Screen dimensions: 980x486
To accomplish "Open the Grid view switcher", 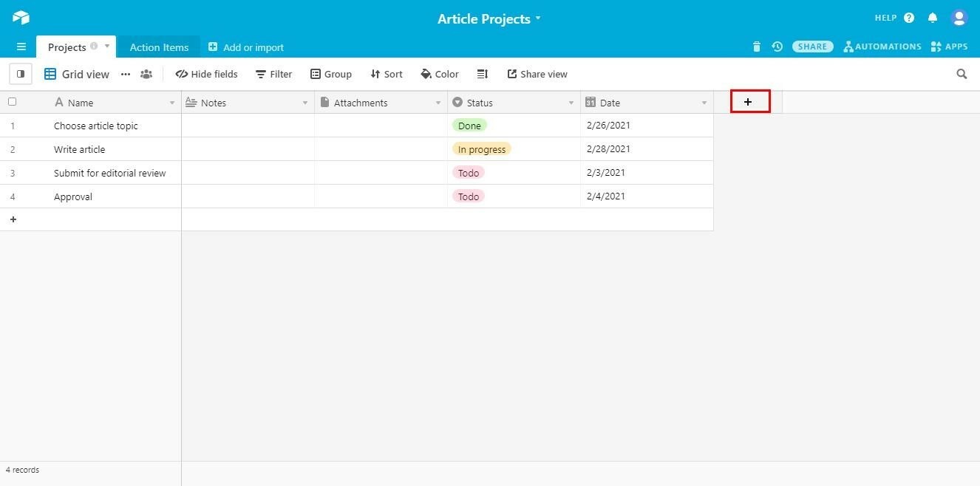I will [x=77, y=74].
